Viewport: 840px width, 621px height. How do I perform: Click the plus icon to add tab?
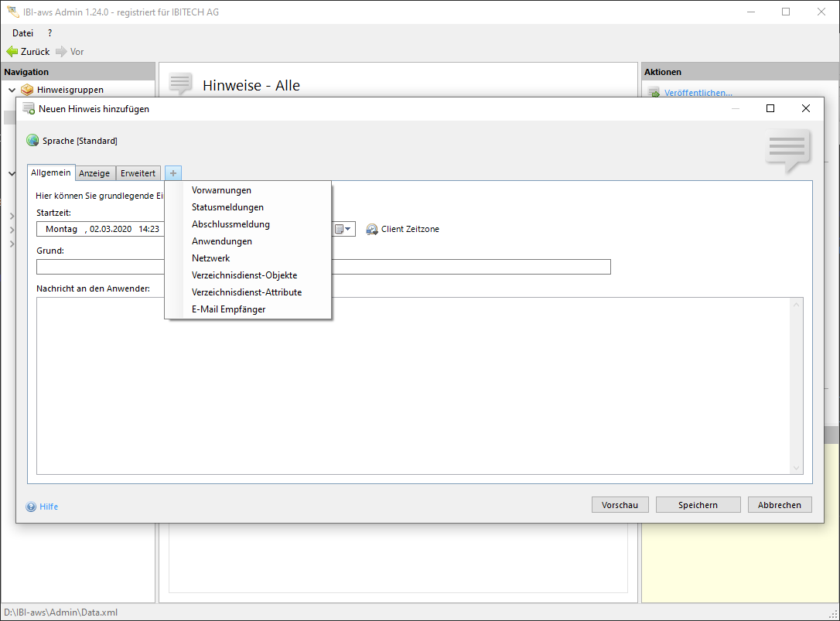pyautogui.click(x=173, y=173)
